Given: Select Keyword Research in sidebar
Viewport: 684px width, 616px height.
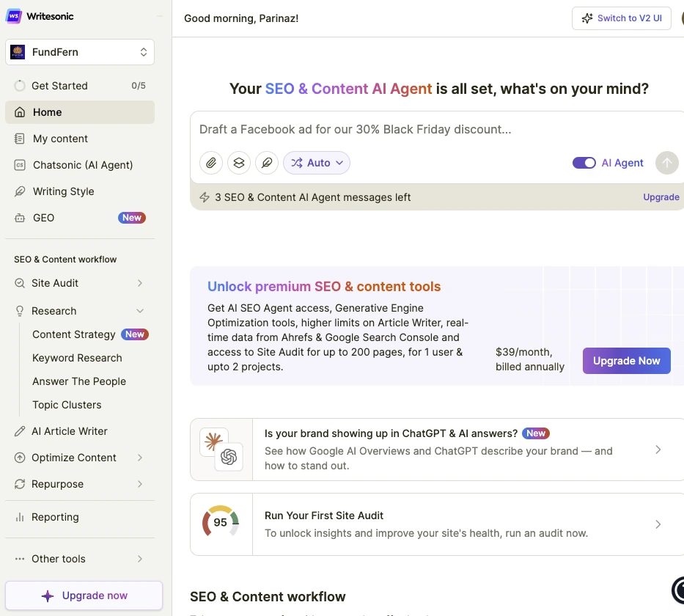Looking at the screenshot, I should coord(77,358).
